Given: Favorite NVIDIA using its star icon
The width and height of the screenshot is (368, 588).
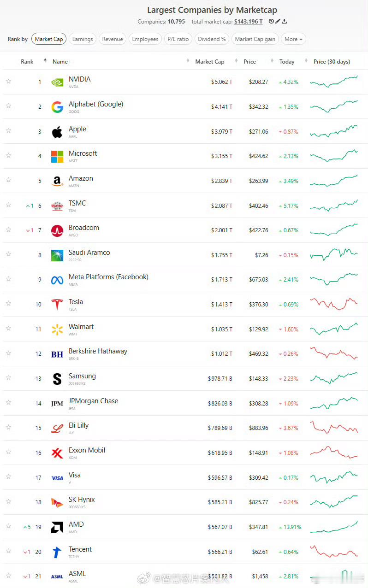Looking at the screenshot, I should click(x=8, y=82).
